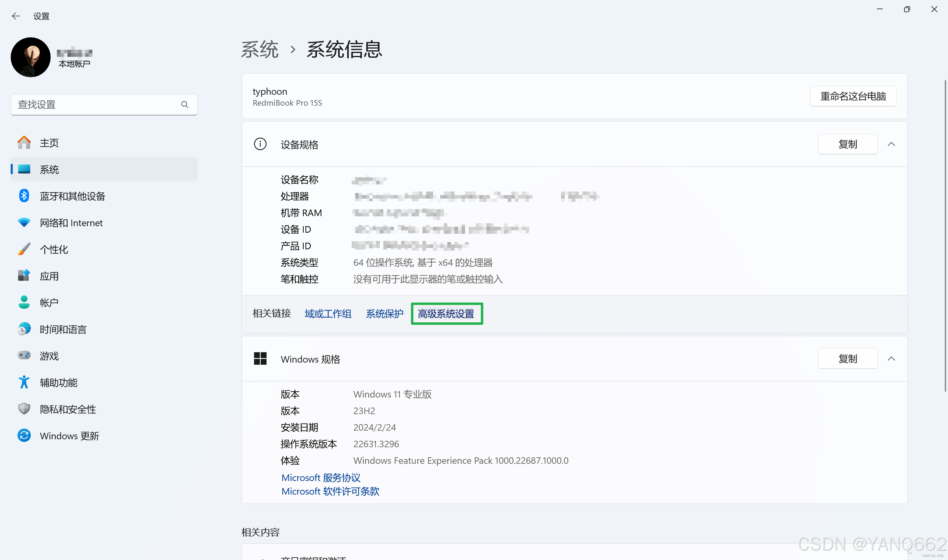Open Accessibility via the figure icon
Image resolution: width=948 pixels, height=560 pixels.
[x=24, y=382]
